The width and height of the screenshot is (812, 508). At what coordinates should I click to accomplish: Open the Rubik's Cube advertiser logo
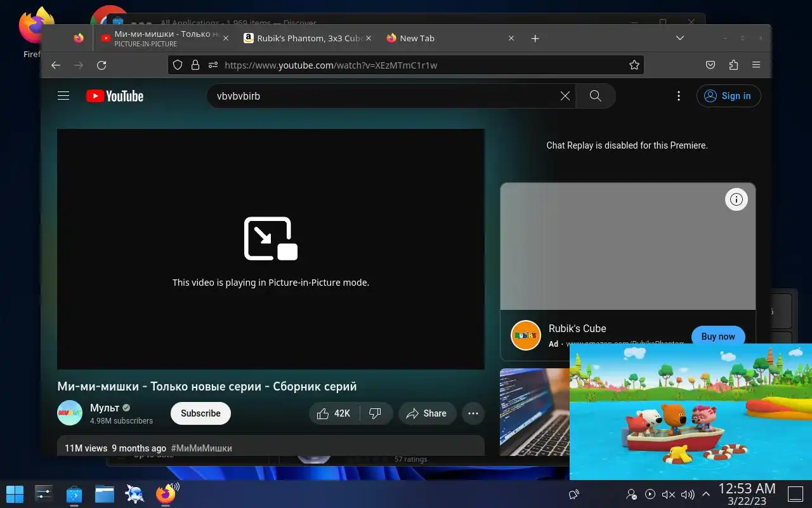tap(526, 335)
